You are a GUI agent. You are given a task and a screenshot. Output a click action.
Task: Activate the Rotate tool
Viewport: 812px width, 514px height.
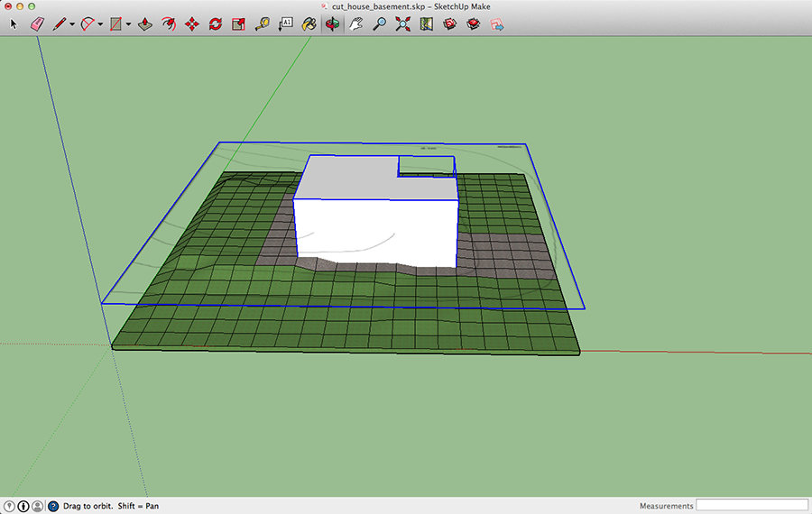coord(216,23)
